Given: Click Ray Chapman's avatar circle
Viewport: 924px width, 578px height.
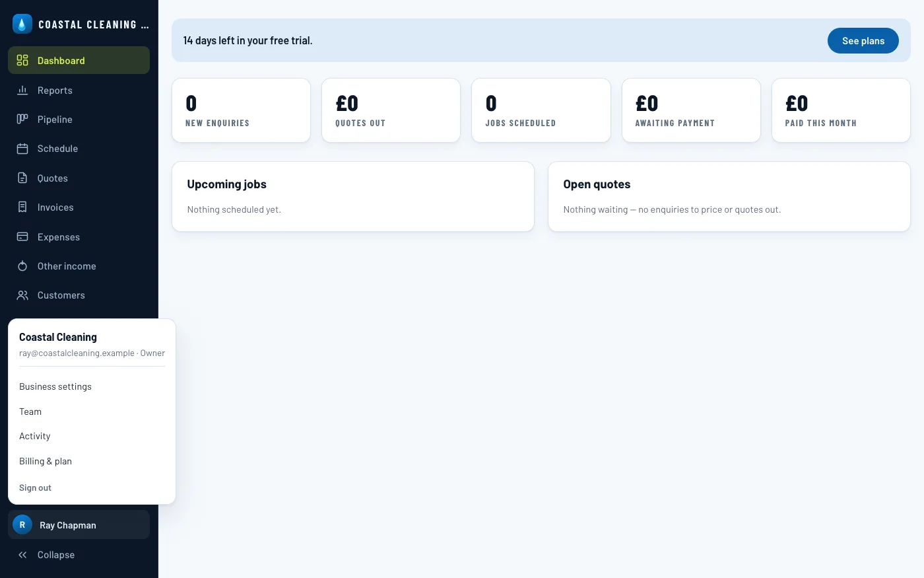Looking at the screenshot, I should coord(22,524).
